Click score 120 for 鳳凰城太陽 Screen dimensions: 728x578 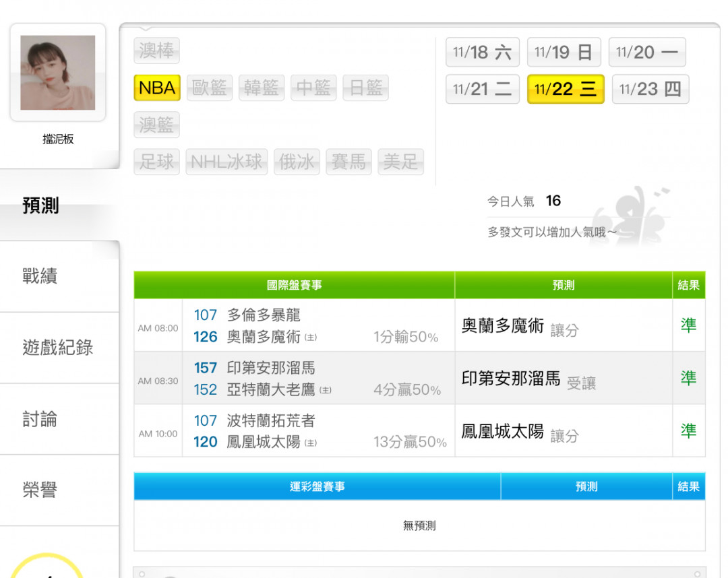pos(205,442)
